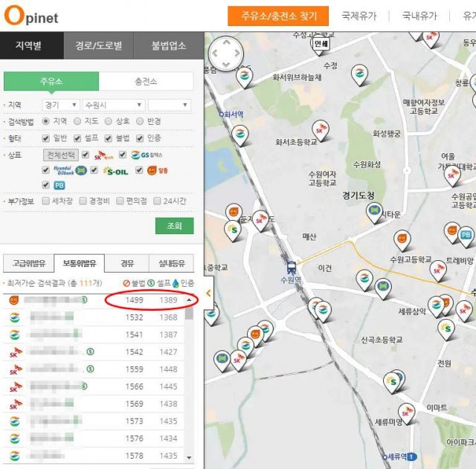
Task: Click the PB station marker near 트레비앙
Action: (x=466, y=236)
